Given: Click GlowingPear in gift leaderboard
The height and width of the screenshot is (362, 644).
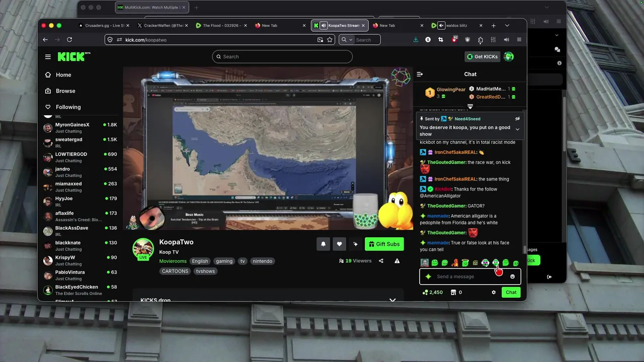Looking at the screenshot, I should click(x=451, y=89).
